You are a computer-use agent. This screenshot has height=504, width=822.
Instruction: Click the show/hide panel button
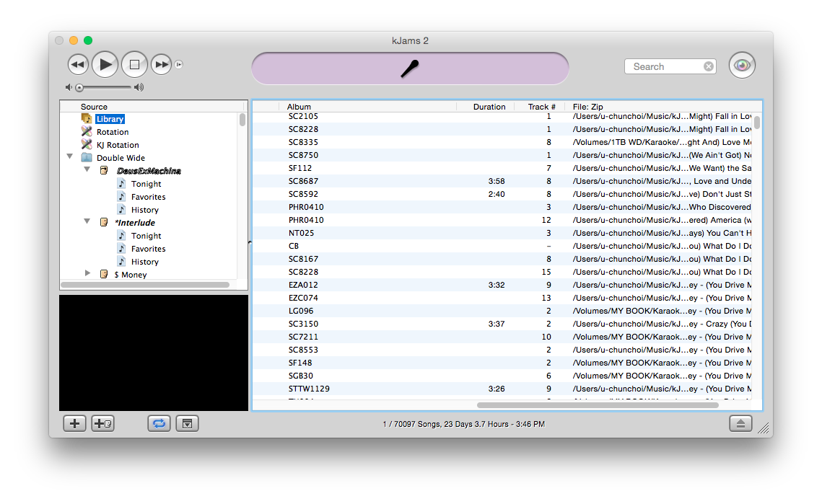click(x=187, y=423)
